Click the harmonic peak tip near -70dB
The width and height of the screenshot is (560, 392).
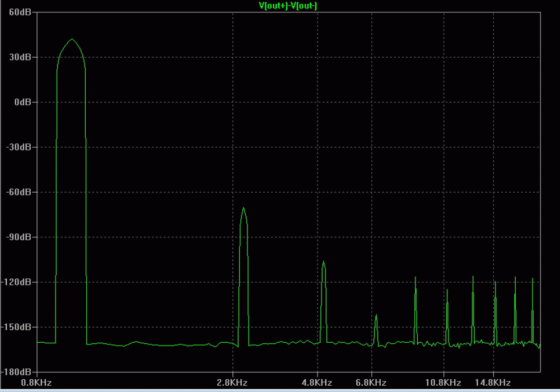click(244, 208)
